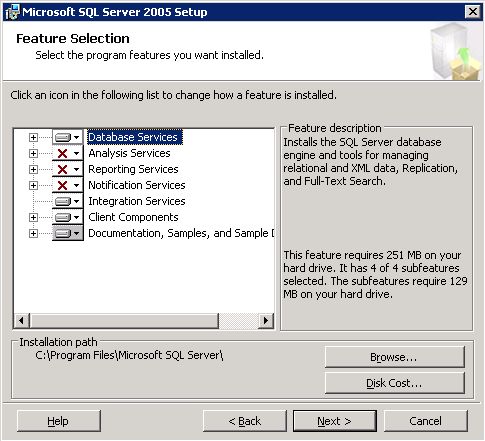
Task: Expand the Client Components tree node
Action: coord(33,217)
